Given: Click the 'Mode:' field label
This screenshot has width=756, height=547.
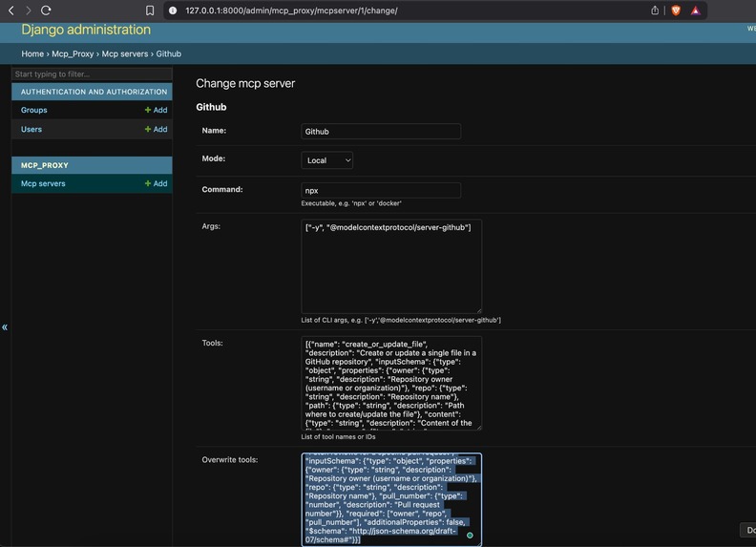Looking at the screenshot, I should [214, 158].
